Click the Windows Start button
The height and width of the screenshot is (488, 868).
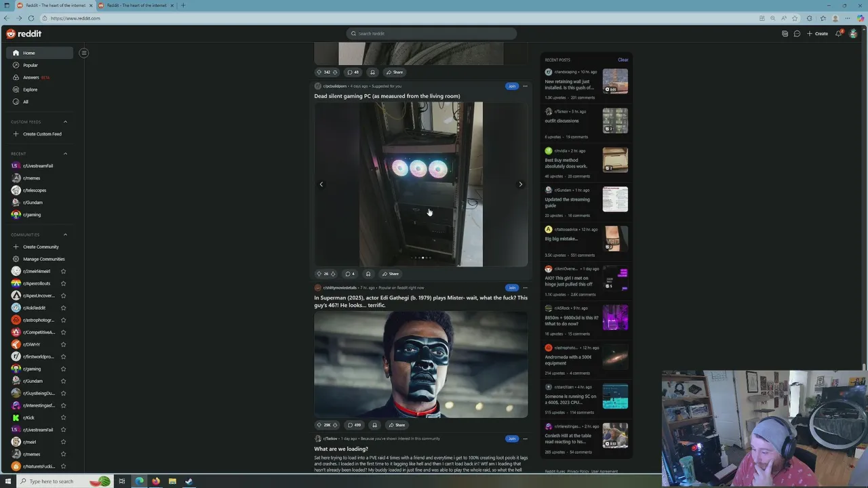7,481
